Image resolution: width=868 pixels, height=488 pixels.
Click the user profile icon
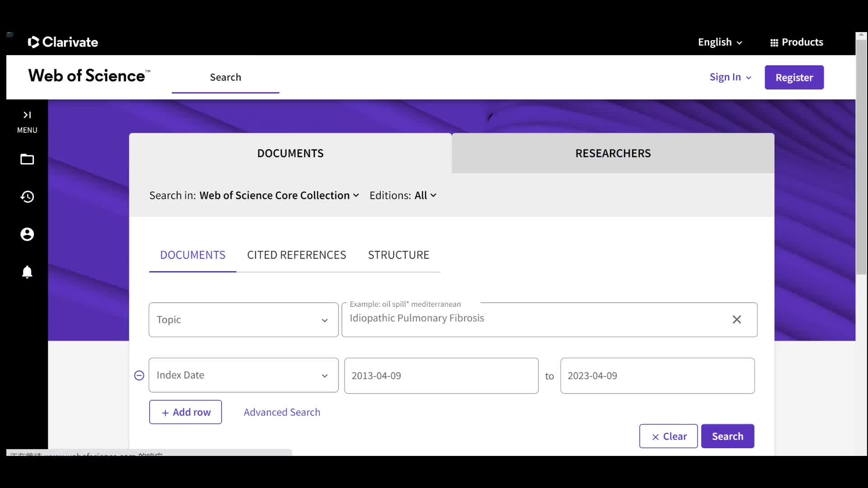27,234
